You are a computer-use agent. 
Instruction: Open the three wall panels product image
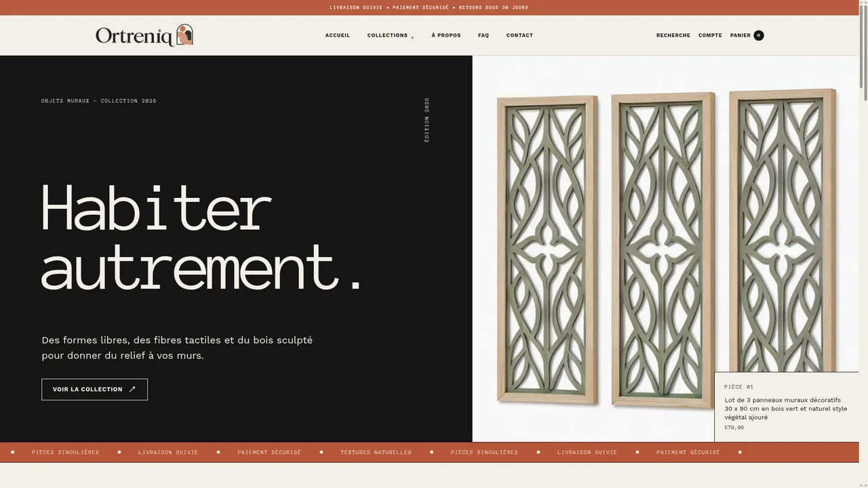tap(666, 249)
